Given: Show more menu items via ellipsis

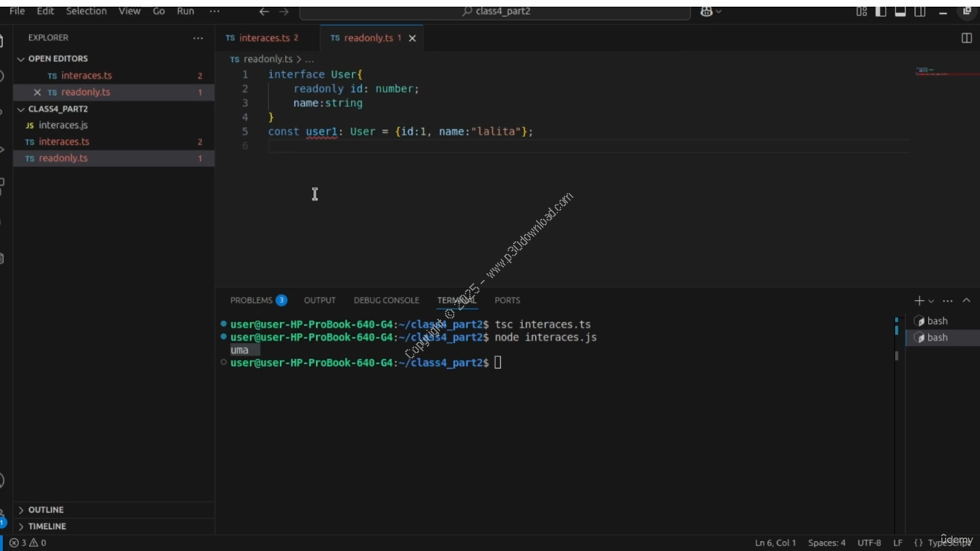Looking at the screenshot, I should pyautogui.click(x=214, y=11).
